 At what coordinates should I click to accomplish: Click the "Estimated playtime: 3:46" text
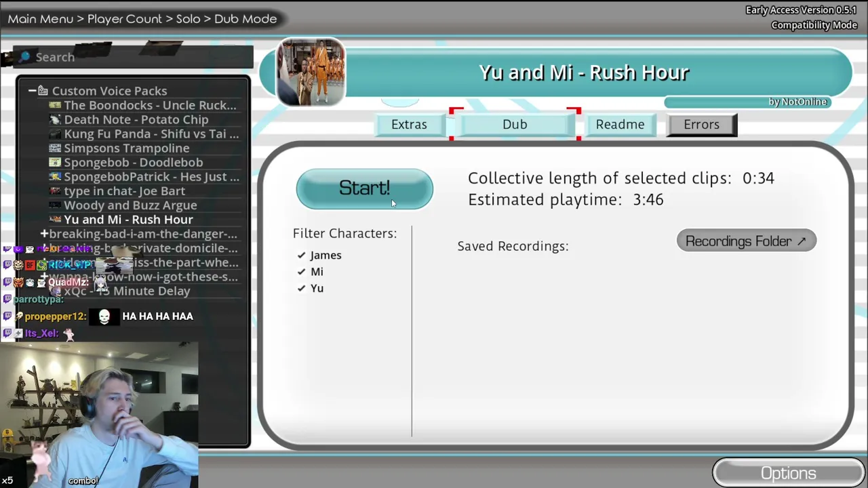point(566,200)
